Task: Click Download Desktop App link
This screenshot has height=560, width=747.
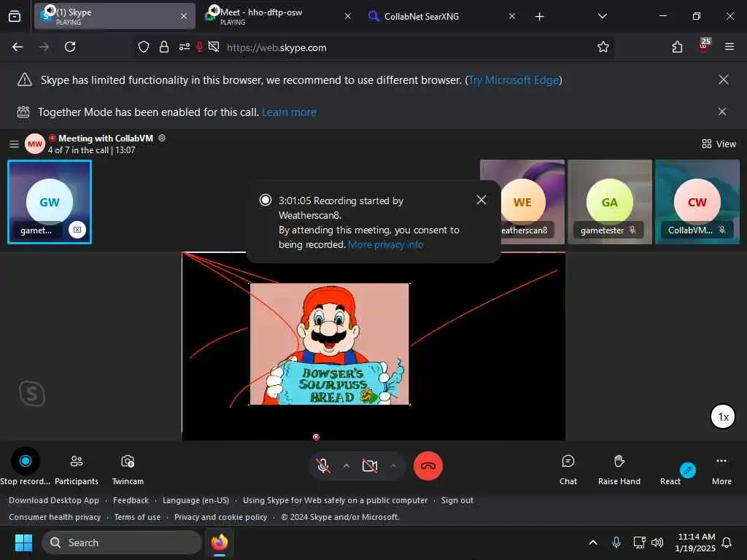Action: (x=54, y=500)
